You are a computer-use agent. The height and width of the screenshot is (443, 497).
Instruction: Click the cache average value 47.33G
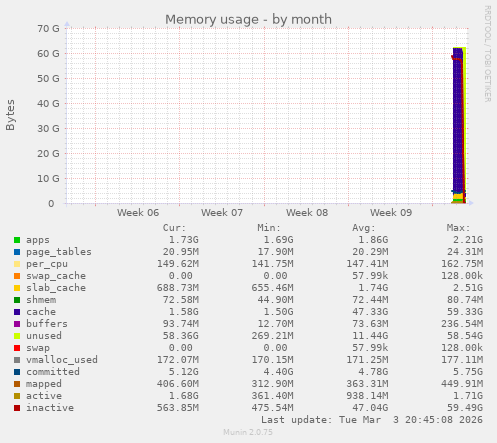coord(370,312)
